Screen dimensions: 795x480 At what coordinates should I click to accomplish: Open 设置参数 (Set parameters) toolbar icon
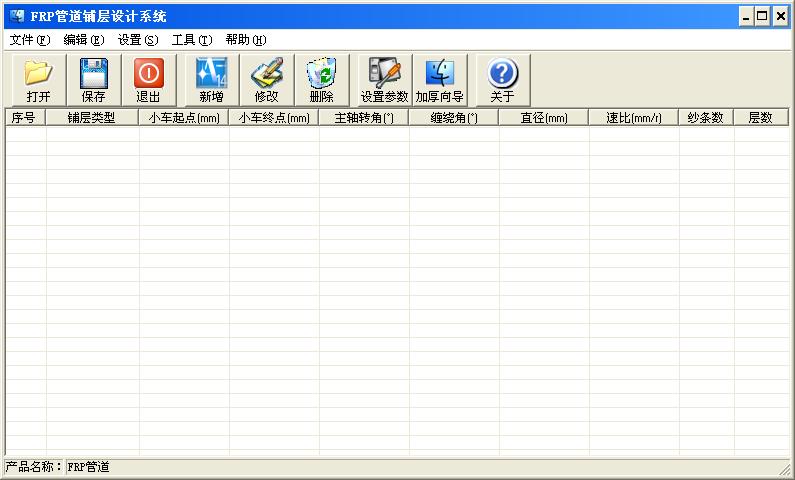point(385,73)
